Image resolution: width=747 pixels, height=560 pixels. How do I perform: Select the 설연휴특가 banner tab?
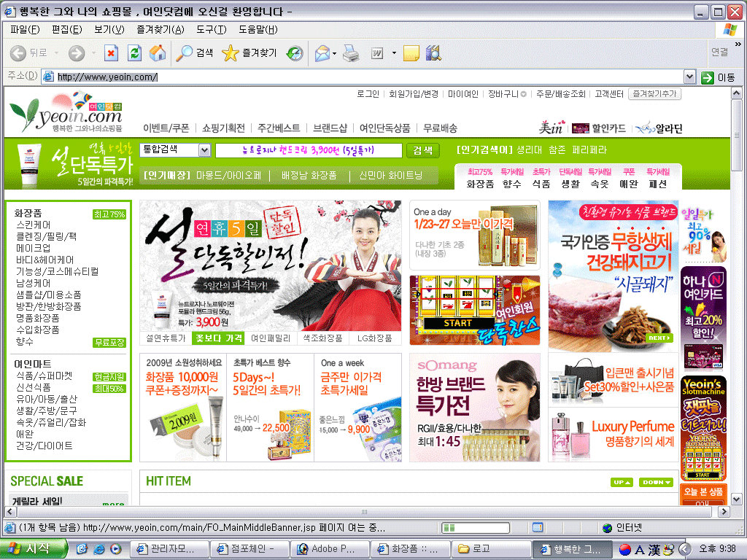[x=166, y=338]
